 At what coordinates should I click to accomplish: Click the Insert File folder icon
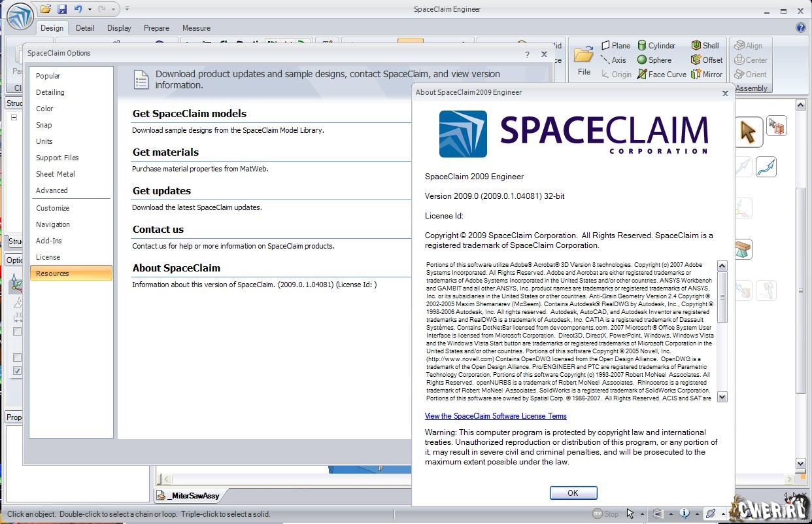[584, 58]
